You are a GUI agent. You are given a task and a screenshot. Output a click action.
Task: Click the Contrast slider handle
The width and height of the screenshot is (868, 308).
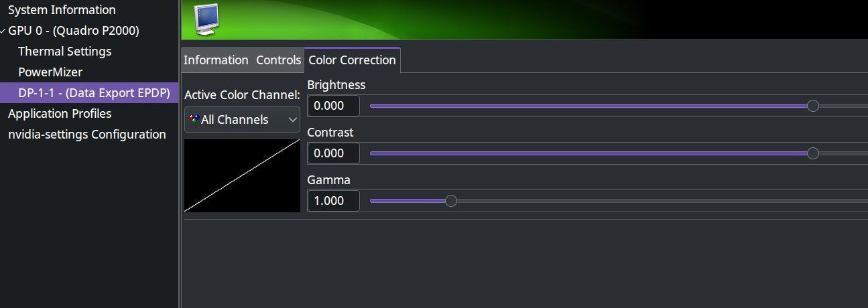pyautogui.click(x=813, y=153)
